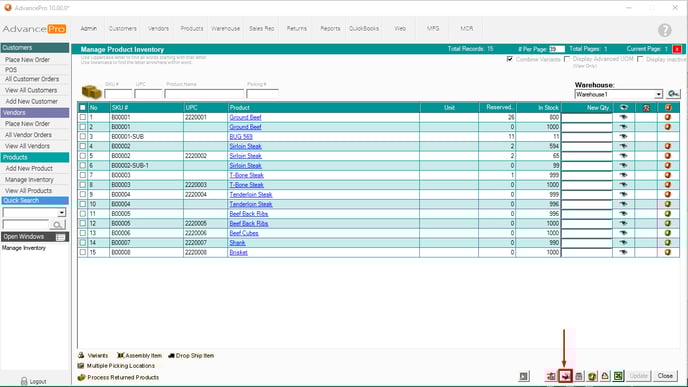Click the red circle icon for B00002-SUB-1
The image size is (688, 387).
(668, 165)
